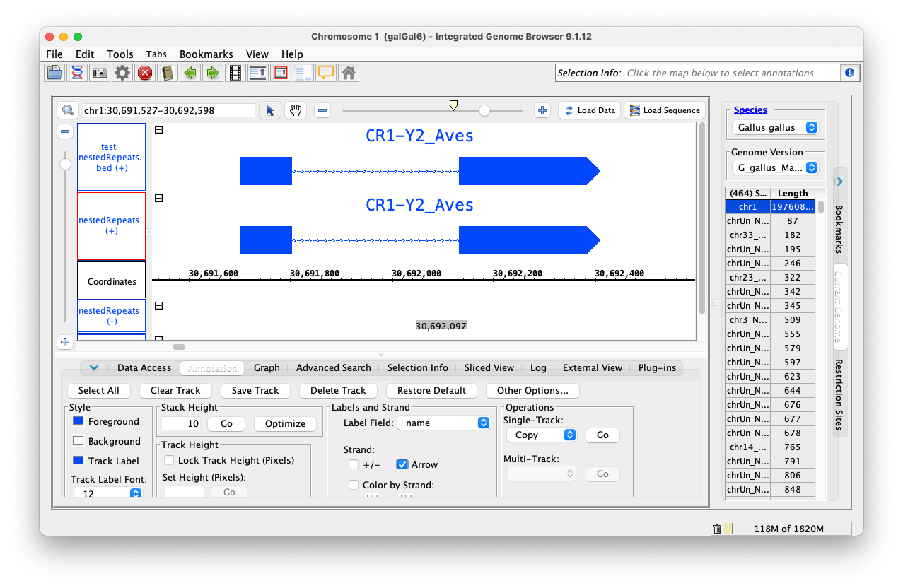Viewport: 903px width, 588px height.
Task: Click the DNA helix toolbar icon
Action: click(77, 73)
